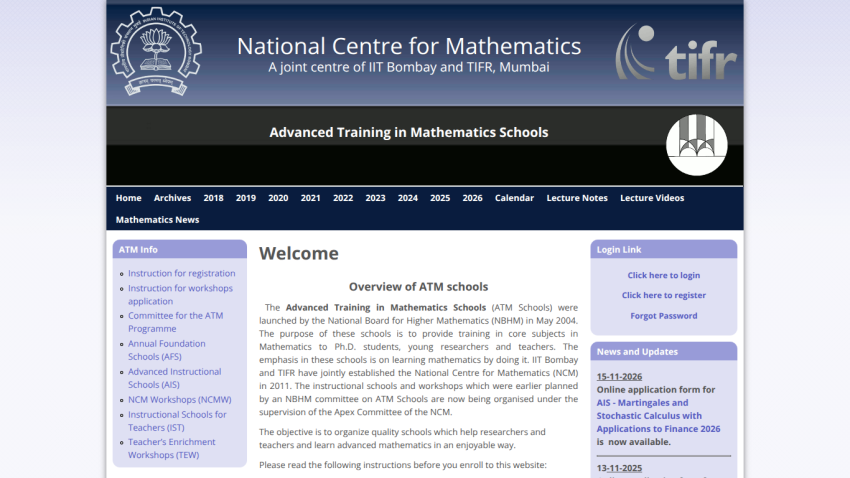Open Instruction for registration link
This screenshot has width=850, height=478.
coord(182,273)
